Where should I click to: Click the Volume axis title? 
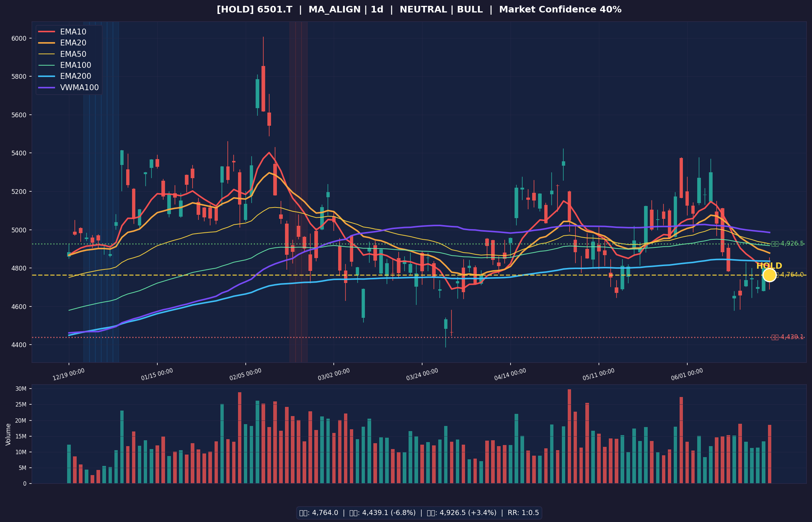tap(8, 434)
